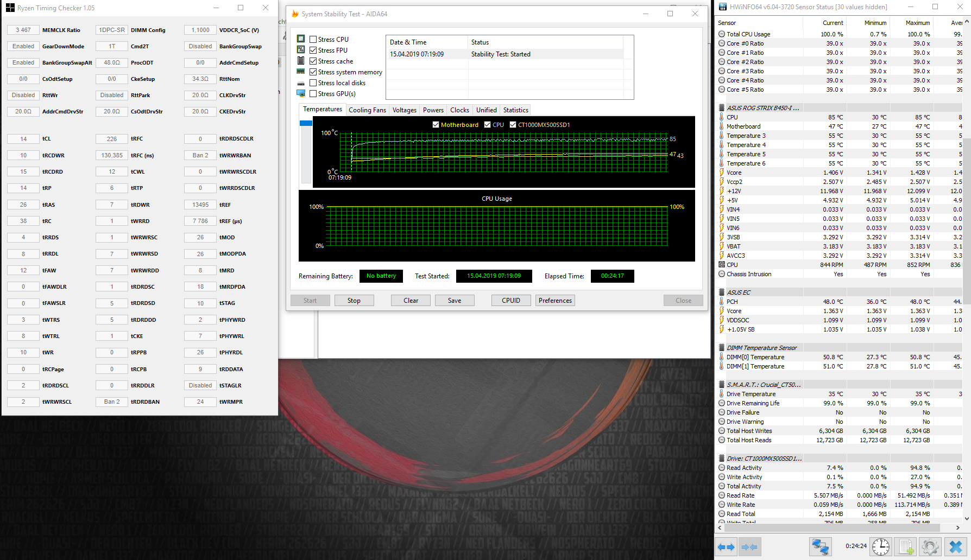
Task: Click thermometer icon beside Motherboard sensor
Action: tap(722, 126)
